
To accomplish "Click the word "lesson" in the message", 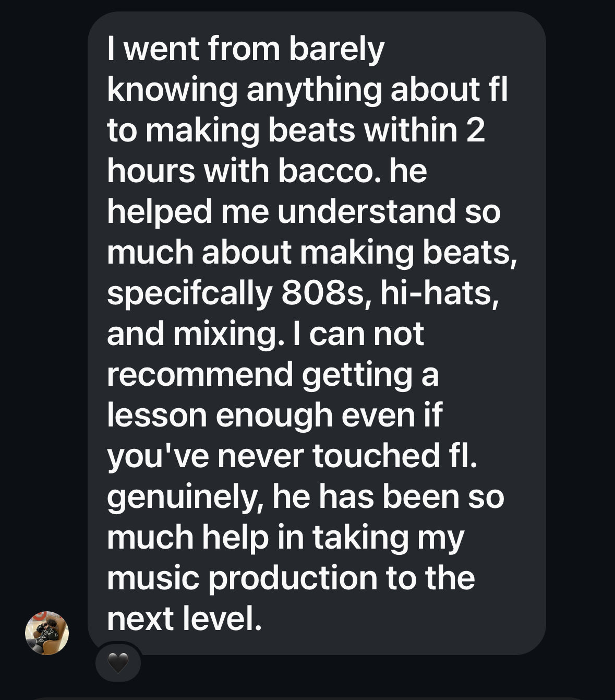I will tap(156, 415).
